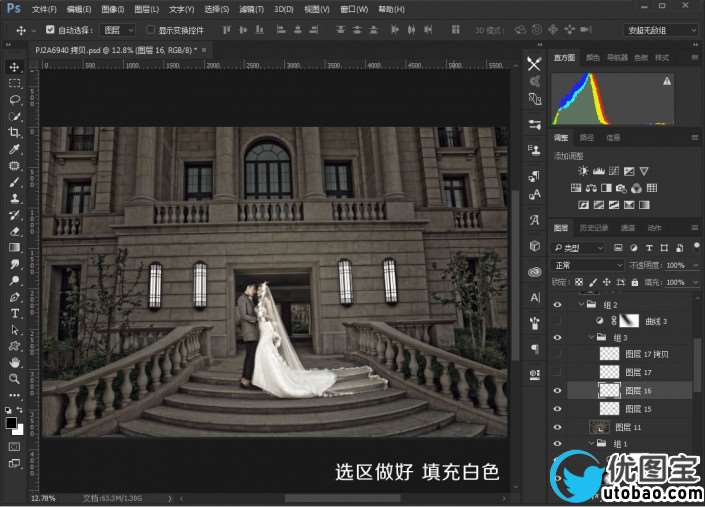The width and height of the screenshot is (705, 507).
Task: Open the layer filter 类型 dropdown
Action: click(x=579, y=248)
